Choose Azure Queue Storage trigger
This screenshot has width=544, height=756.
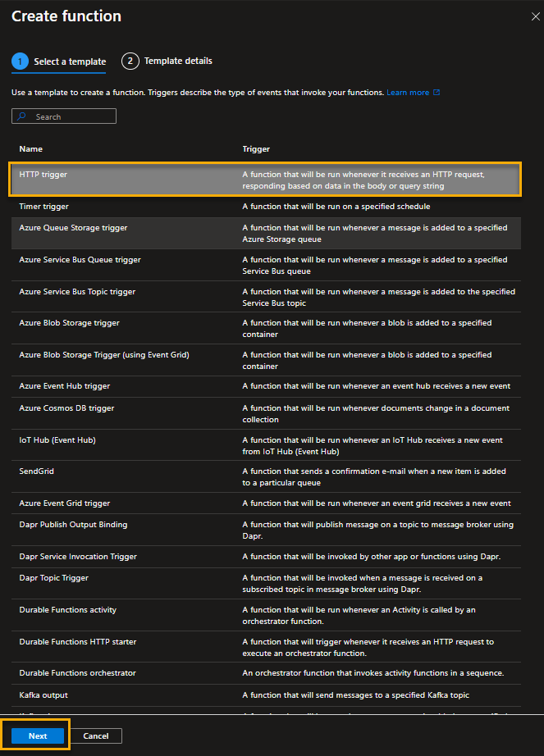(266, 234)
